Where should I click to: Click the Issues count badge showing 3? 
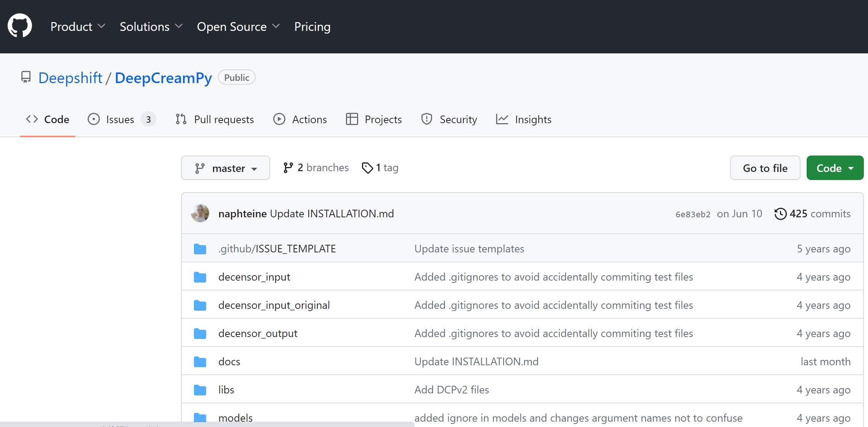(149, 120)
